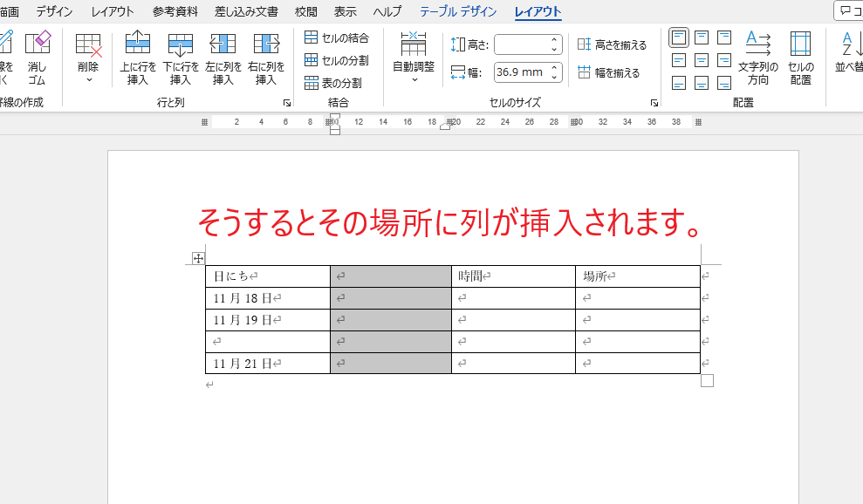Screen dimensions: 863x504
Task: Decrease cell height with down stepper
Action: pos(554,50)
